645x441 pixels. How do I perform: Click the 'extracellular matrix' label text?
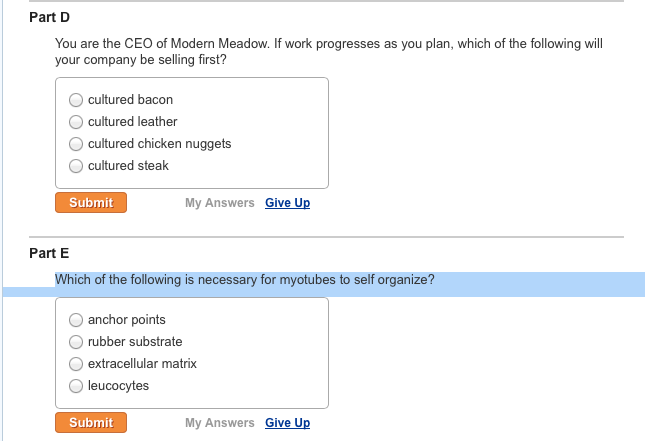[142, 364]
